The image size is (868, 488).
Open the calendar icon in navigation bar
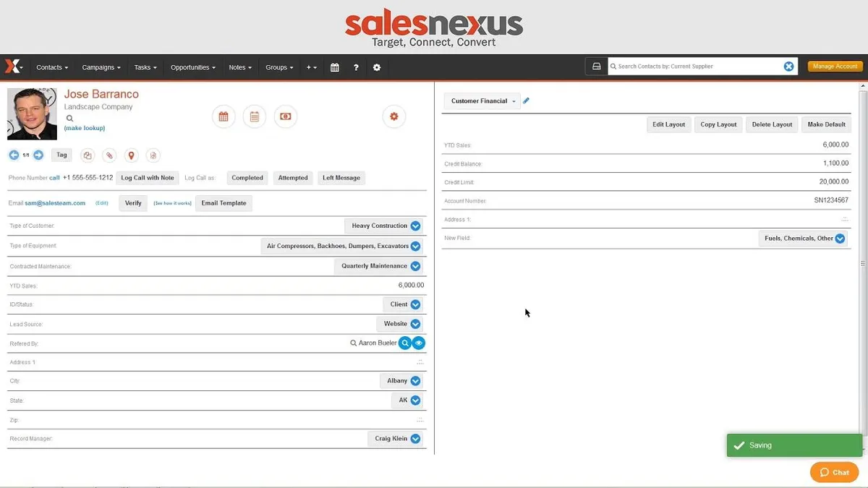335,67
